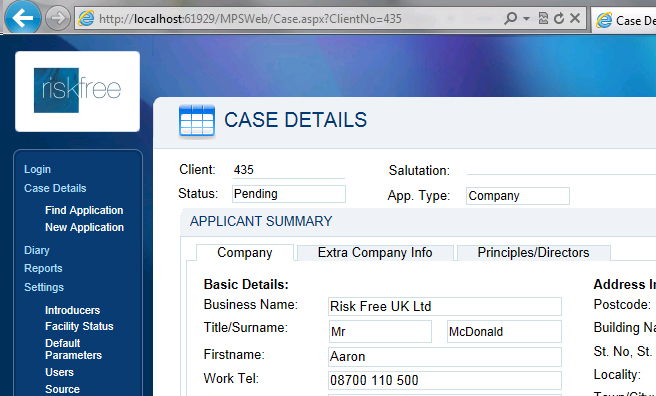Open the Diary sidebar link
The image size is (656, 396).
click(x=37, y=250)
